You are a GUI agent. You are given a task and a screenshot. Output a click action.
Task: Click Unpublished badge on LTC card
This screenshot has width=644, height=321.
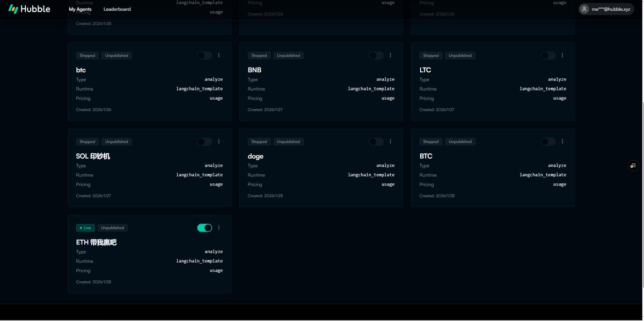460,55
